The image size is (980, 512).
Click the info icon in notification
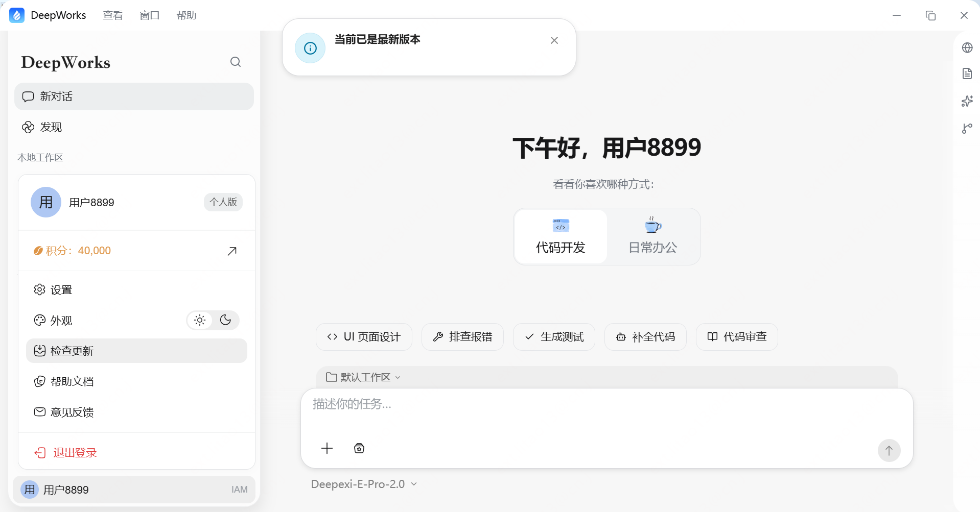pyautogui.click(x=310, y=48)
